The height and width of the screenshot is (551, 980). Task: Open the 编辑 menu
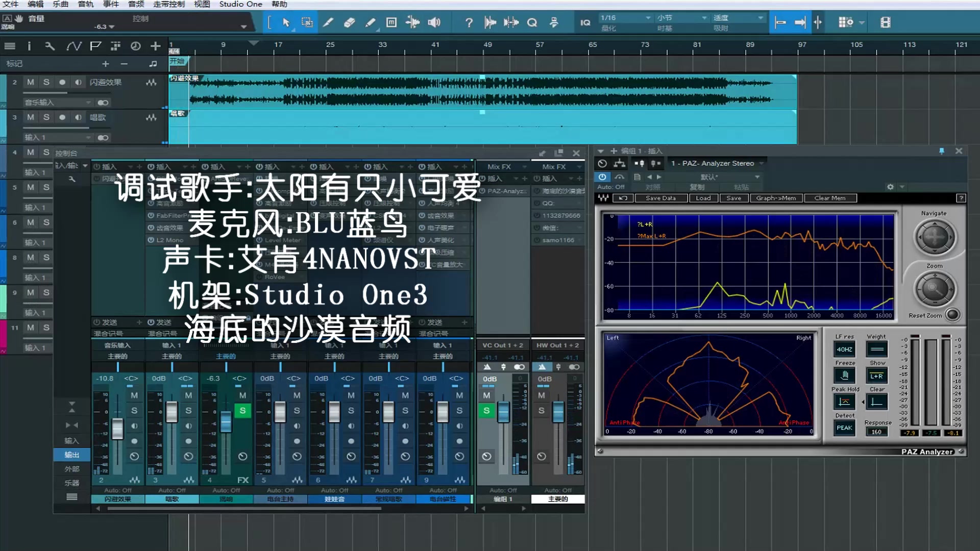[36, 4]
